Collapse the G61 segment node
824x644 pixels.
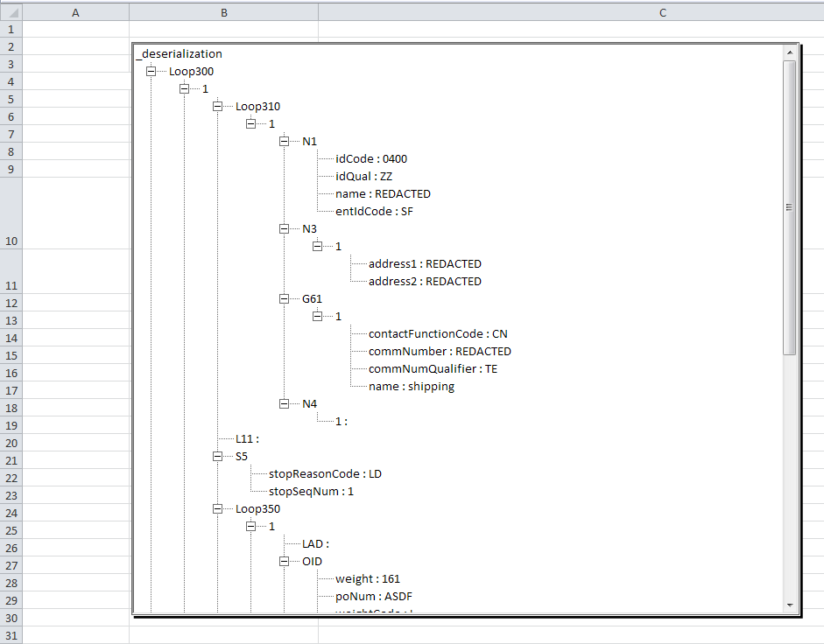(285, 298)
